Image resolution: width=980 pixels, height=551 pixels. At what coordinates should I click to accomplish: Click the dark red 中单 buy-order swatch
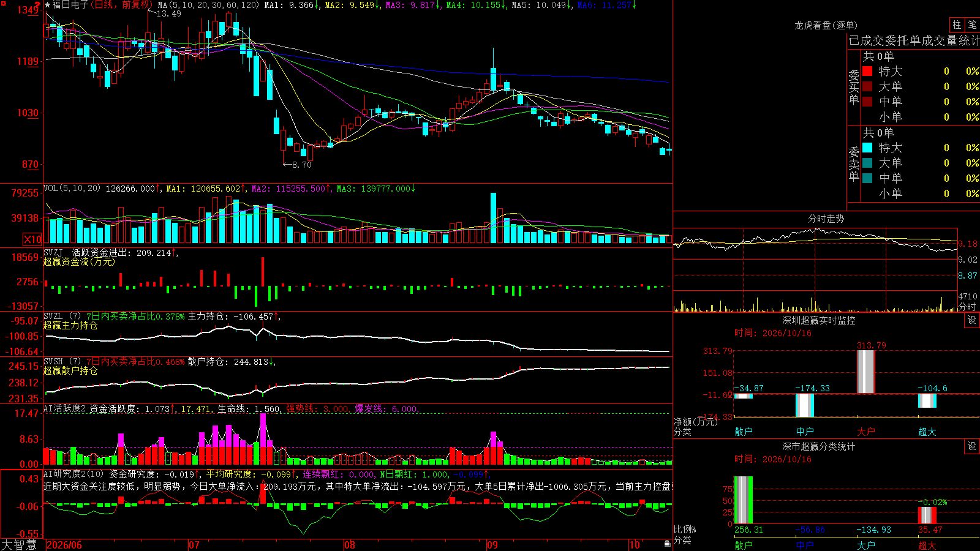pyautogui.click(x=867, y=102)
